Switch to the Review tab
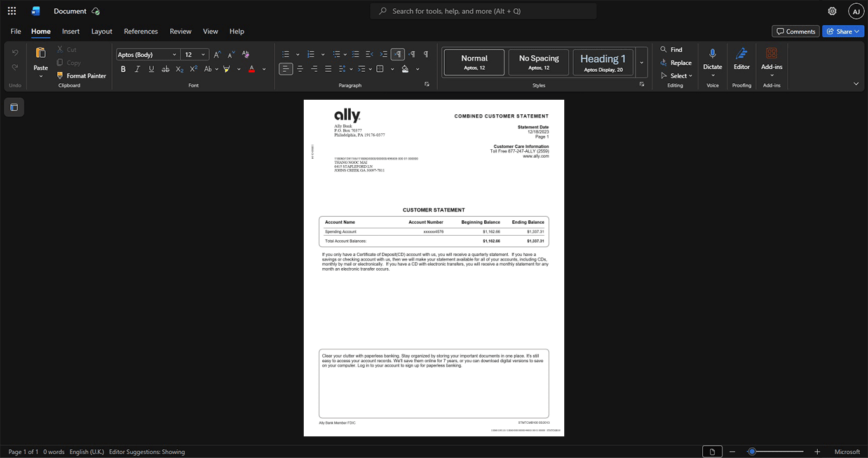Viewport: 868px width, 458px height. [180, 31]
